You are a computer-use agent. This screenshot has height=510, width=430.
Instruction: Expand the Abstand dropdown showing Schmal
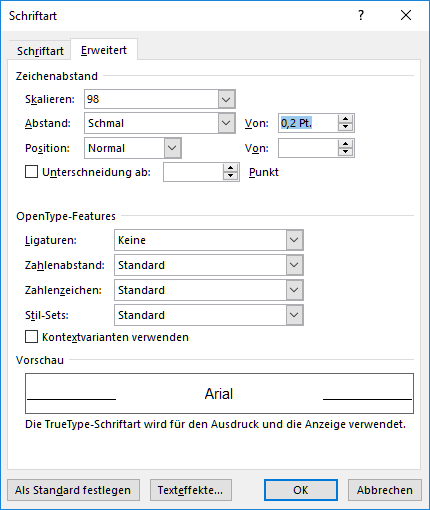click(226, 123)
